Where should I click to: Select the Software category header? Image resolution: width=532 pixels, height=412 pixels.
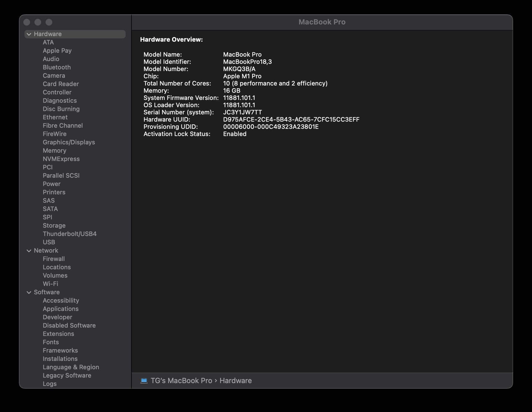tap(47, 292)
